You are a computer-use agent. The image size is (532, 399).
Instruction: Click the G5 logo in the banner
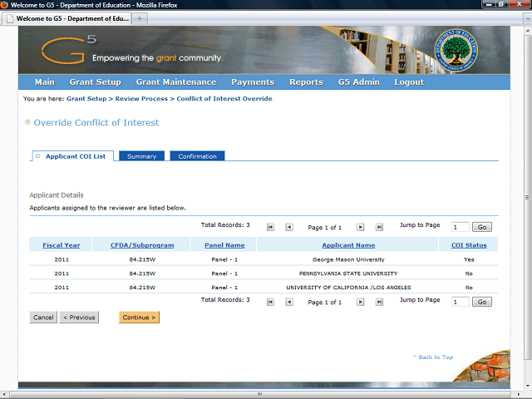[69, 50]
